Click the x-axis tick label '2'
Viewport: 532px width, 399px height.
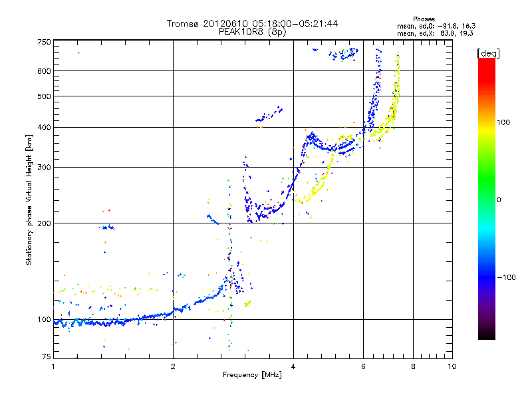pos(173,366)
